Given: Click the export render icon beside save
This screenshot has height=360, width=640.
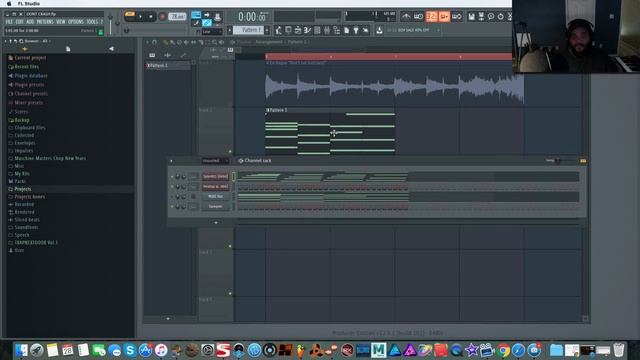Looking at the screenshot, I should point(481,16).
